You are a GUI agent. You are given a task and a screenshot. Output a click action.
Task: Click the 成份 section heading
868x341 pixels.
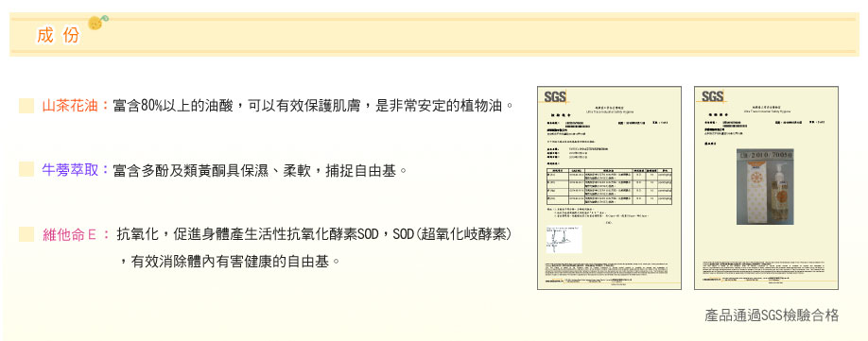(x=58, y=36)
